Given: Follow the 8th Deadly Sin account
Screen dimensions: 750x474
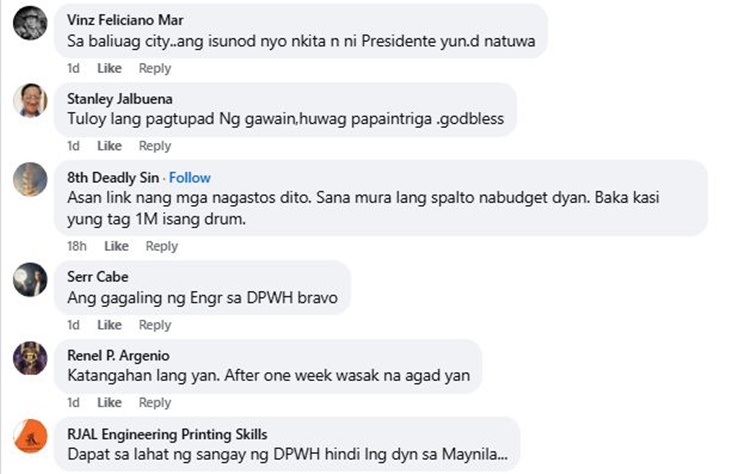Looking at the screenshot, I should pos(189,177).
